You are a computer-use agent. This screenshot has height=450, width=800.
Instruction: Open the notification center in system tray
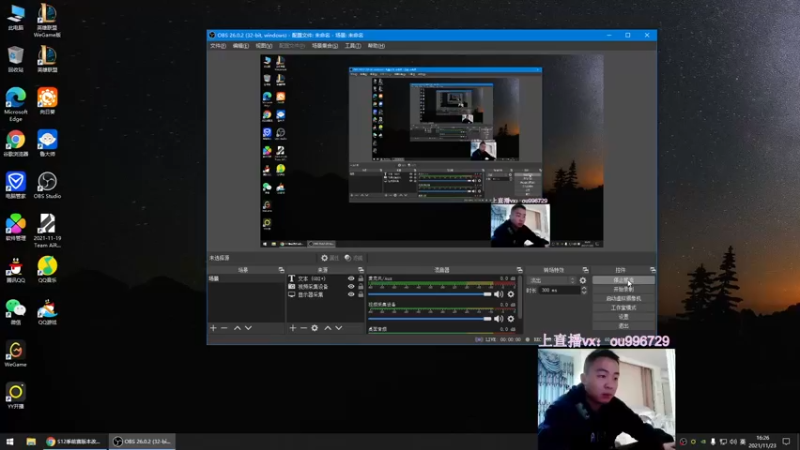786,441
